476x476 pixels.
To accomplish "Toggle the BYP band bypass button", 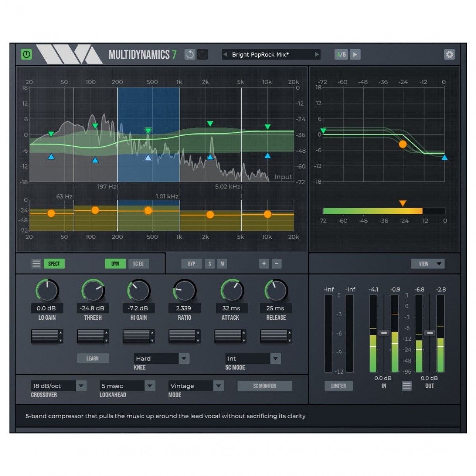I will coord(191,263).
